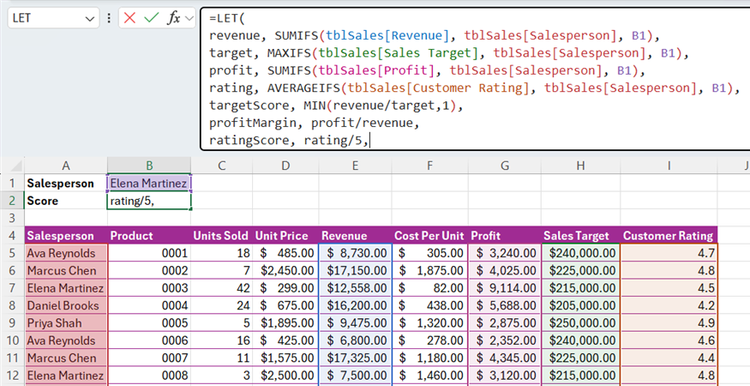Click cell B1 containing Elena Martinez

click(149, 183)
